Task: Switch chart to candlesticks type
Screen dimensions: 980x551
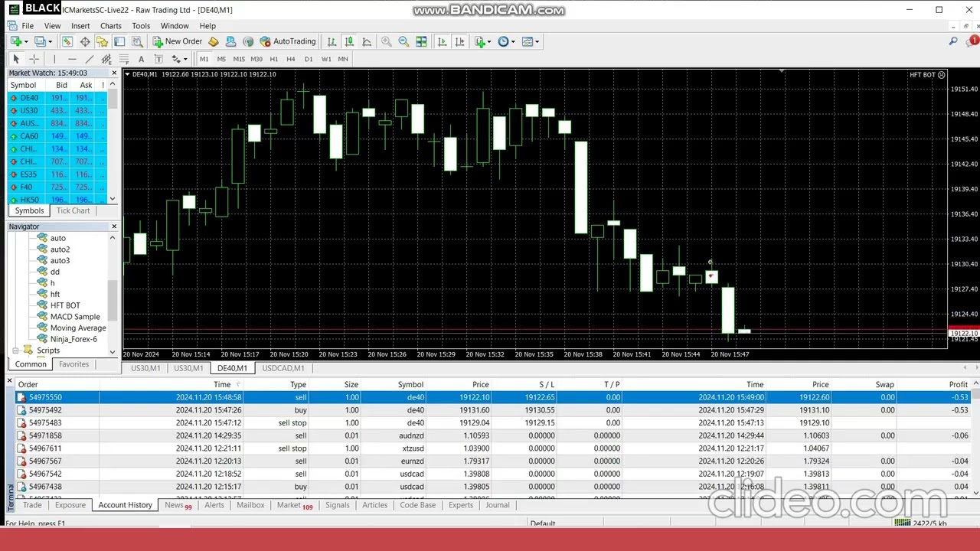Action: pos(349,41)
